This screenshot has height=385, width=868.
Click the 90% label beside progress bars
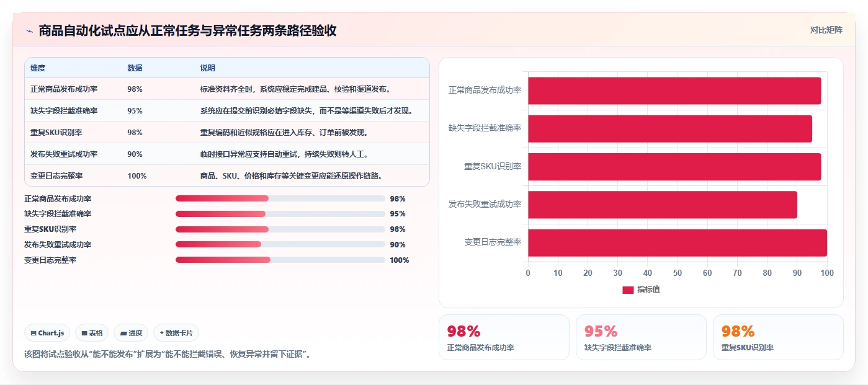[398, 245]
